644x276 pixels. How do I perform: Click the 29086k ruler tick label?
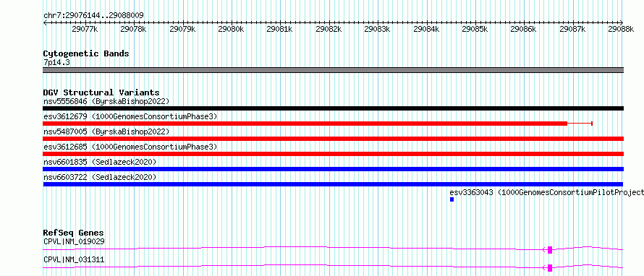[524, 29]
